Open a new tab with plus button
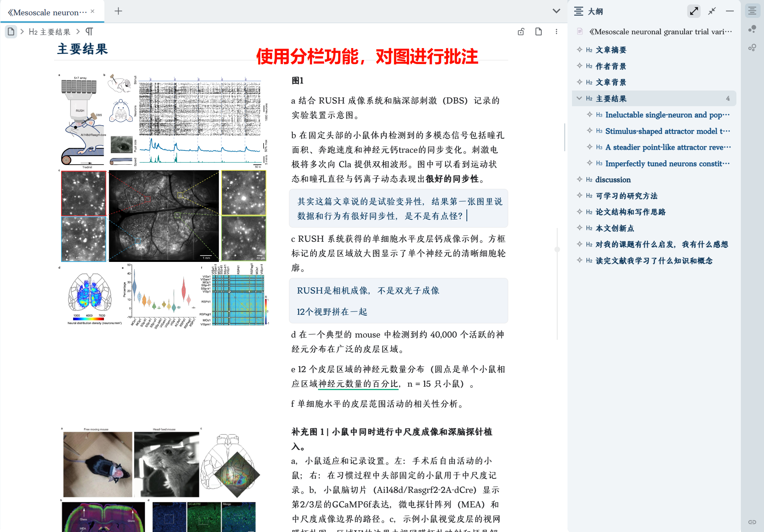The width and height of the screenshot is (764, 532). tap(118, 11)
